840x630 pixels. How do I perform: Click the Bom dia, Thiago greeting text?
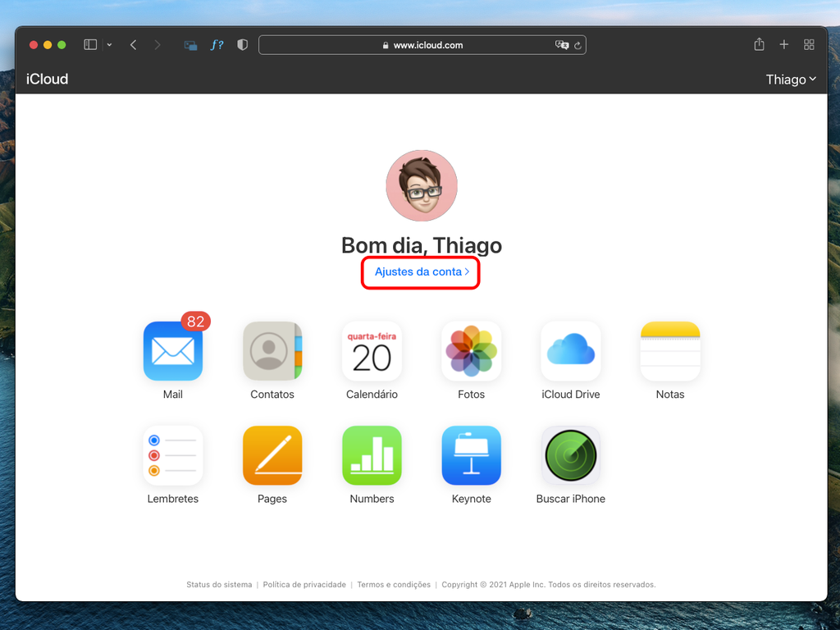click(x=422, y=245)
